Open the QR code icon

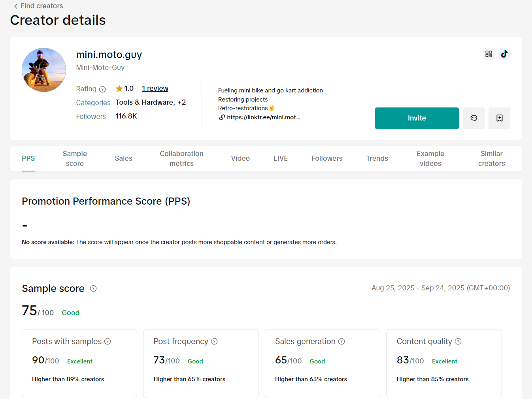[489, 54]
